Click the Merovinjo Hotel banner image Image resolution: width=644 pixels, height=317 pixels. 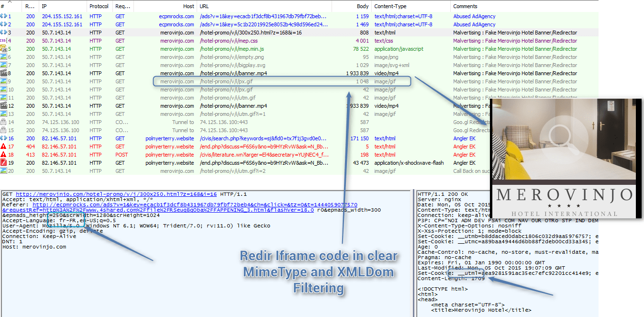click(566, 158)
